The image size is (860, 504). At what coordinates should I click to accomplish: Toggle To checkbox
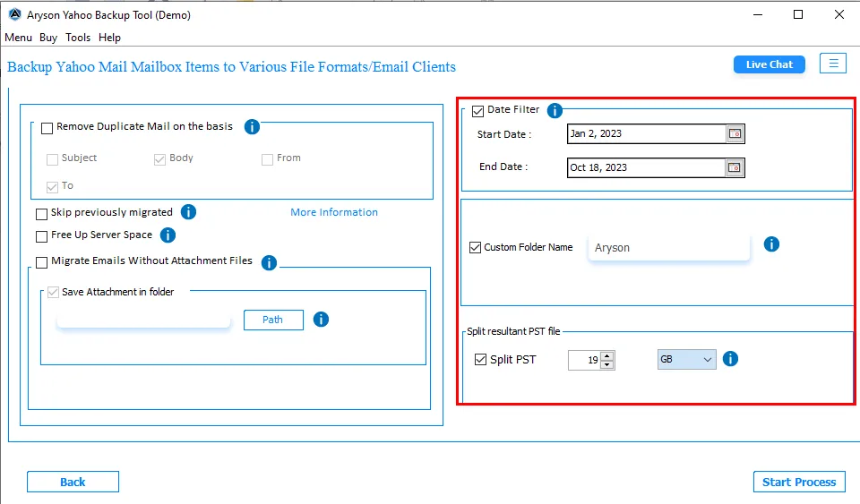tap(52, 187)
